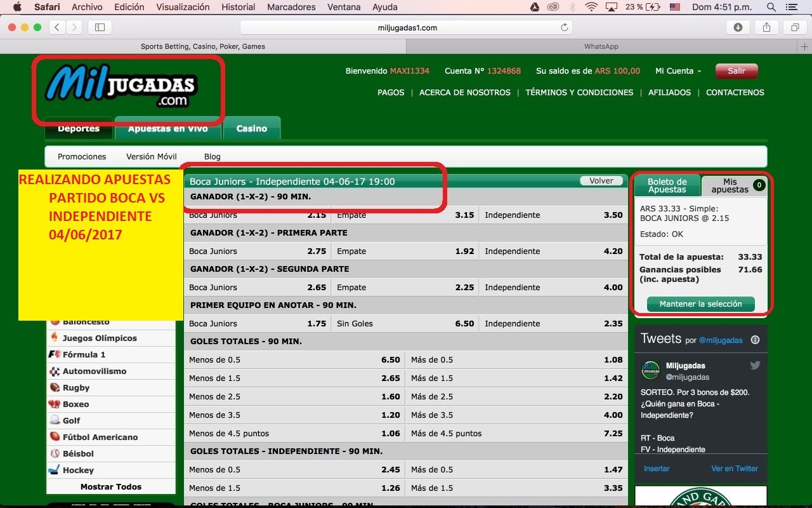Toggle the Safari sidebar icon
Screen dimensions: 812x508
pos(100,27)
